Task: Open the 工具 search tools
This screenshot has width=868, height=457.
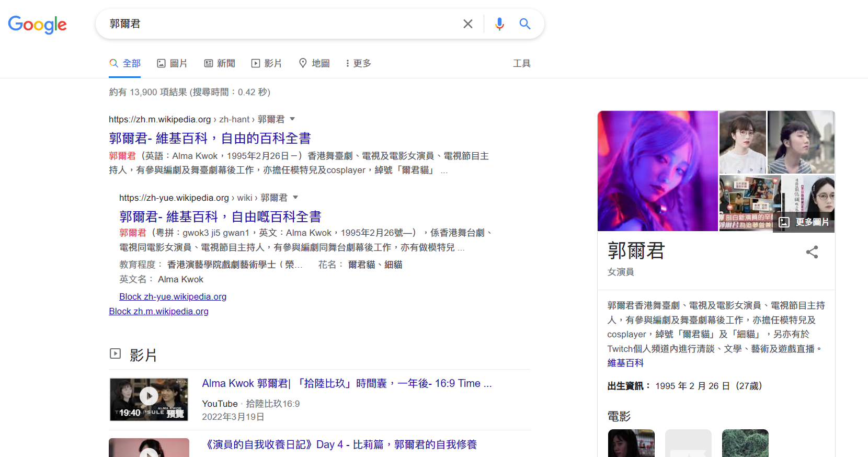Action: pyautogui.click(x=522, y=63)
